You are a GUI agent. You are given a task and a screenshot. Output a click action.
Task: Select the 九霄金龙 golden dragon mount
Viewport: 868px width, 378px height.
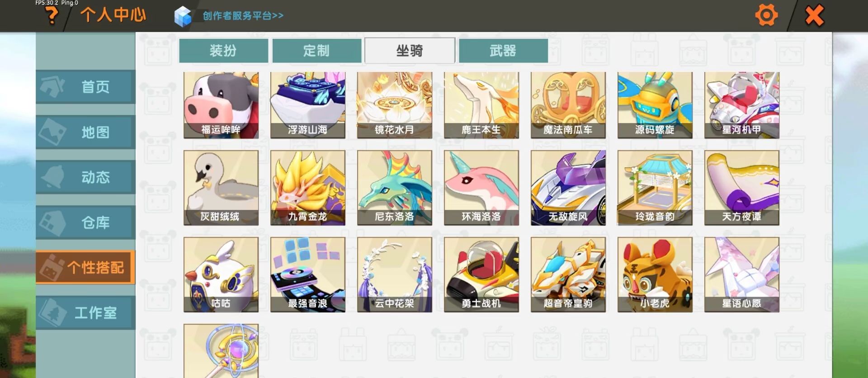(x=308, y=188)
